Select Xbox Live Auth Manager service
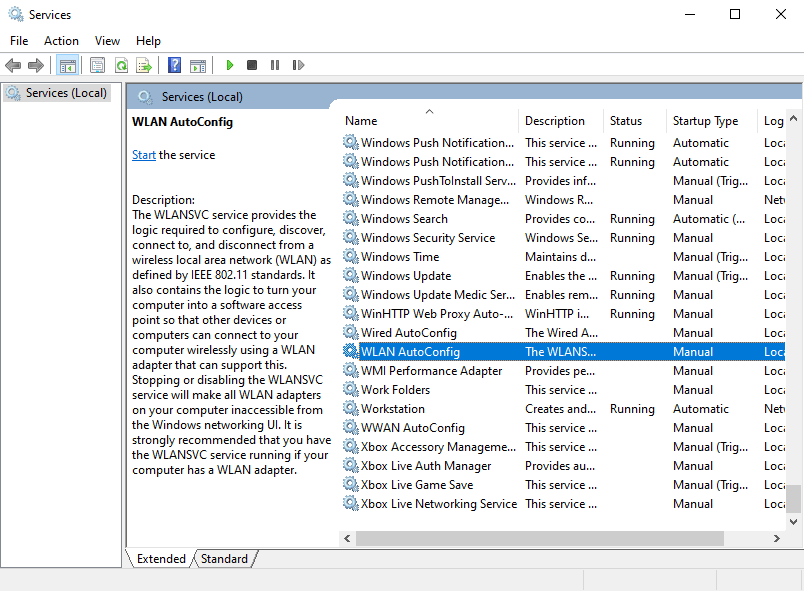 pos(563,465)
